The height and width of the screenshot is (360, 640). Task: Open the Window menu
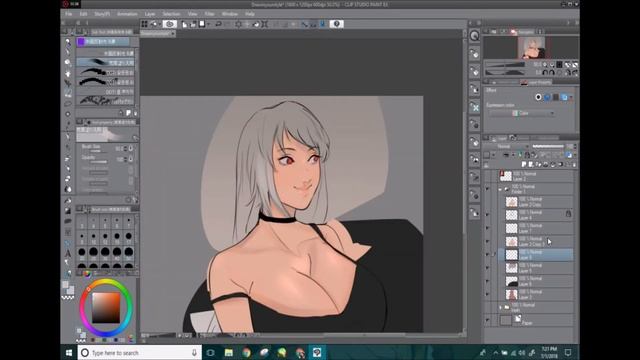click(230, 14)
